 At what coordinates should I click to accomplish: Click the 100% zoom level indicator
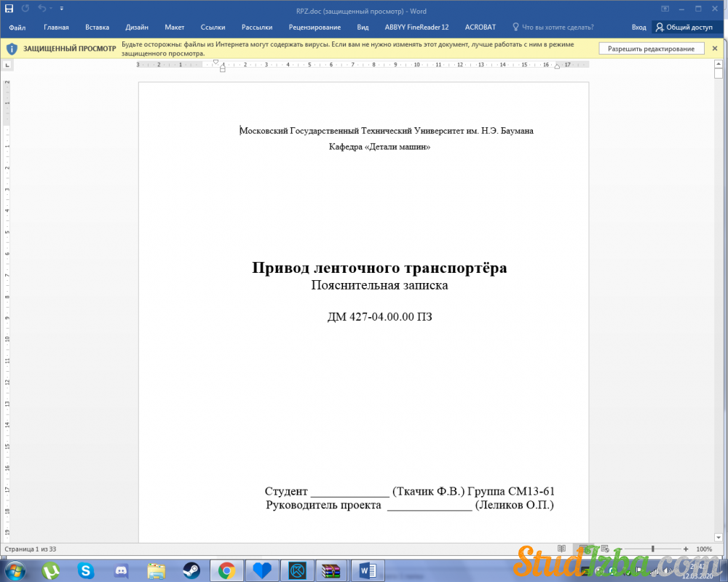(704, 549)
